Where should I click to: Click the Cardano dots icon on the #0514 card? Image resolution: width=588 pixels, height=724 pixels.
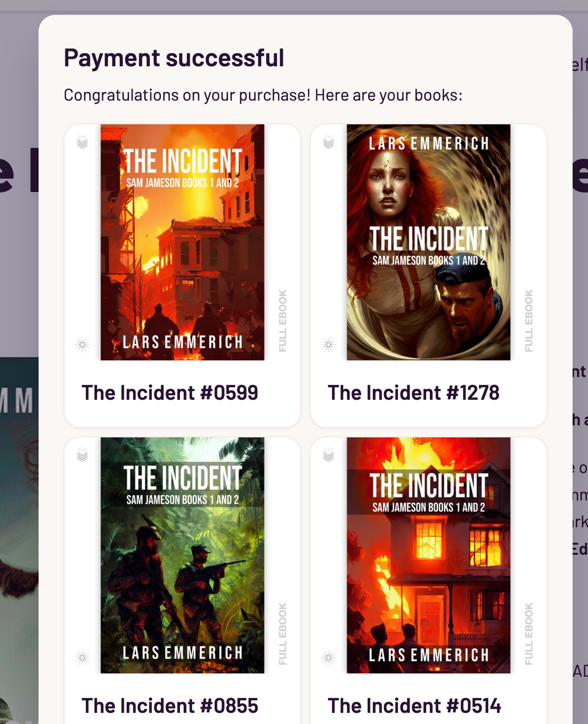pos(329,657)
